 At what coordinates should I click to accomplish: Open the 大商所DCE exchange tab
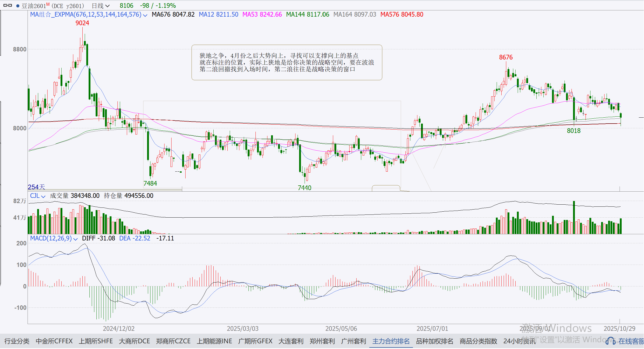coord(134,341)
